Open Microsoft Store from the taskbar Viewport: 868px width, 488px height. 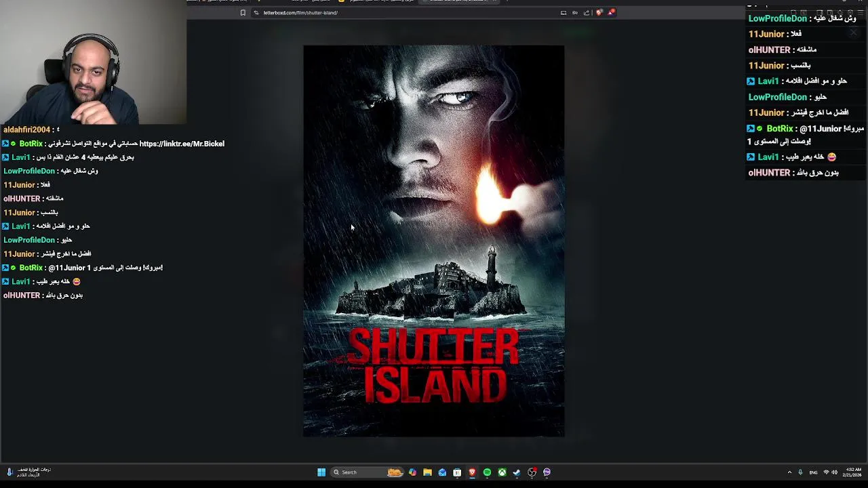point(457,472)
